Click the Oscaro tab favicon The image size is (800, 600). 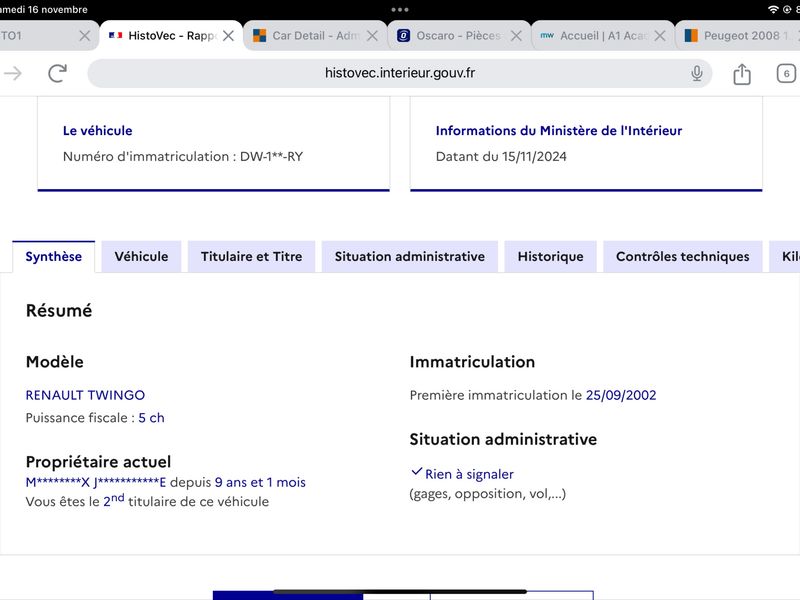click(x=404, y=36)
